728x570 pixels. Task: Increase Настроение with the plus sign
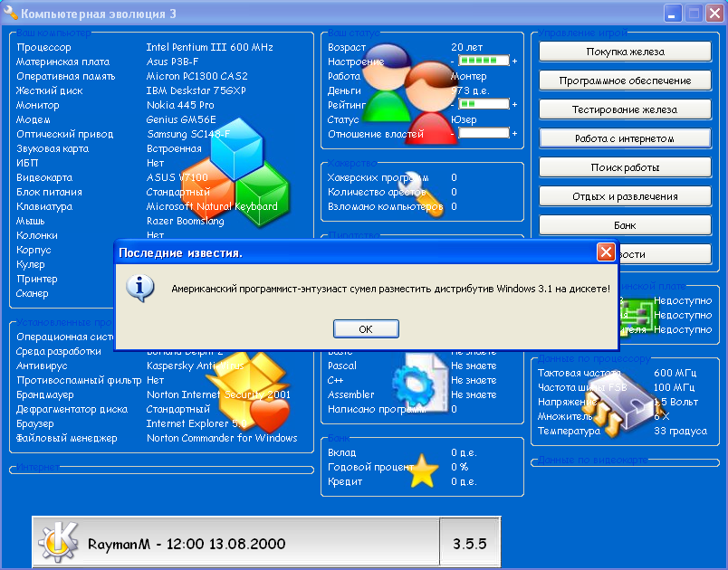(x=514, y=62)
